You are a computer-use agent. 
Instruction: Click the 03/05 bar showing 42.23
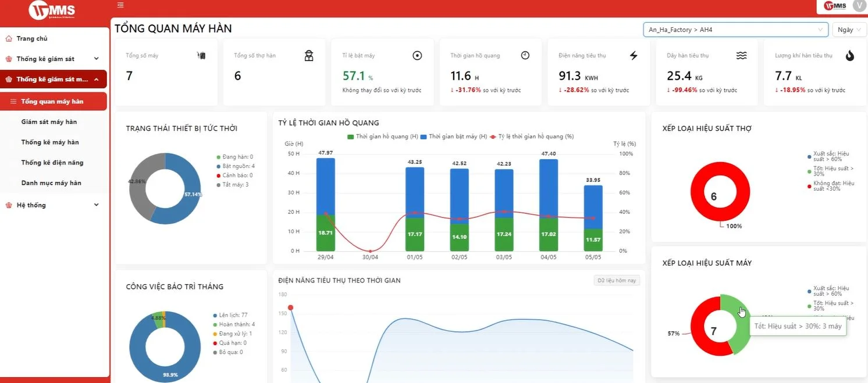click(504, 210)
